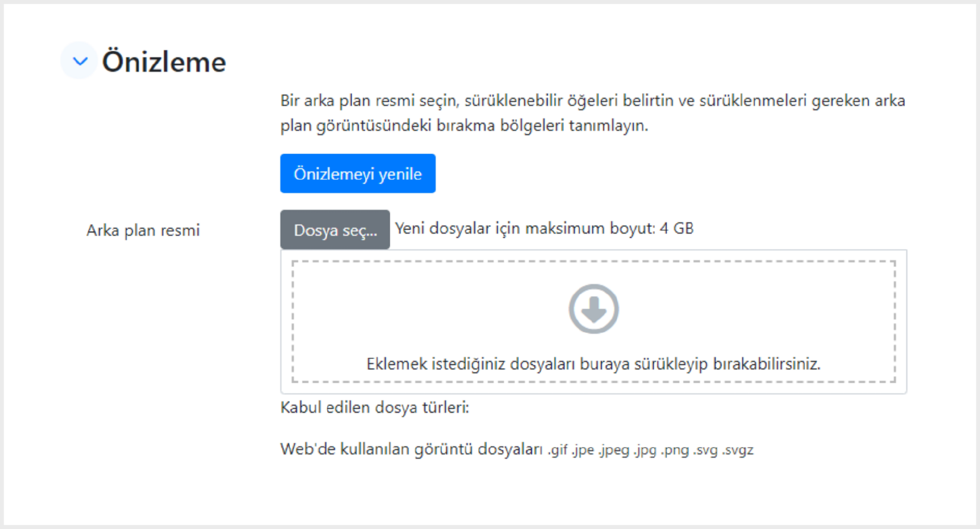
Task: Click the dashed file drop area
Action: click(594, 321)
